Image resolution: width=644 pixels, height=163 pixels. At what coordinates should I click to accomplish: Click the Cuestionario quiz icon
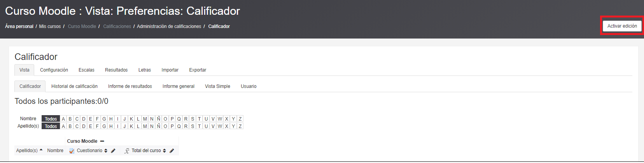(72, 151)
